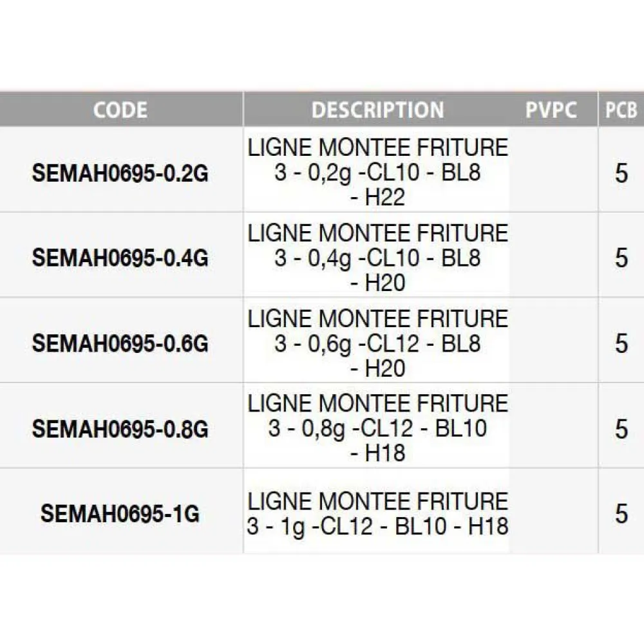This screenshot has height=644, width=644.
Task: Click empty PVPC cell in SEMAH0695-0.6G row
Action: (x=553, y=344)
